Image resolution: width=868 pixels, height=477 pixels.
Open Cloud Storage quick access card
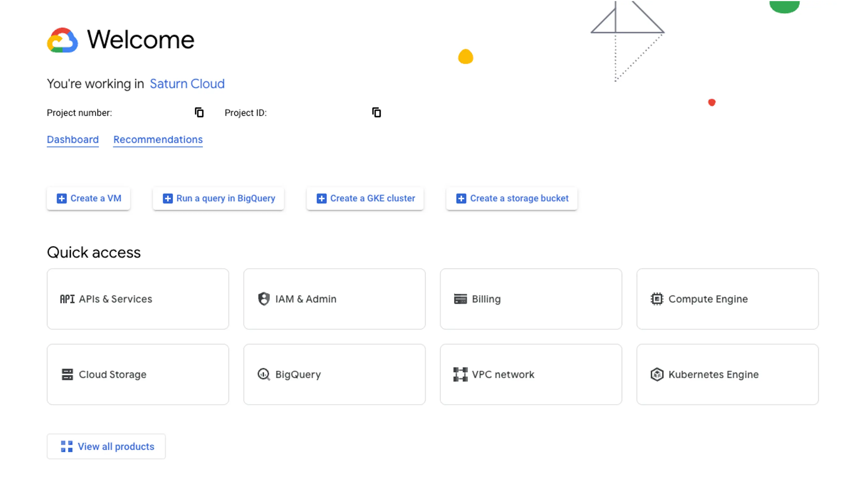pyautogui.click(x=138, y=374)
